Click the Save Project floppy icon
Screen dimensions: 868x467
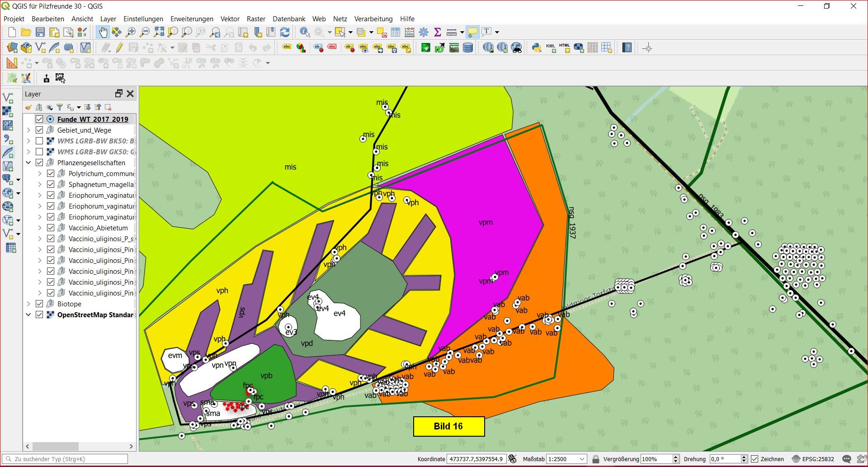pos(40,32)
